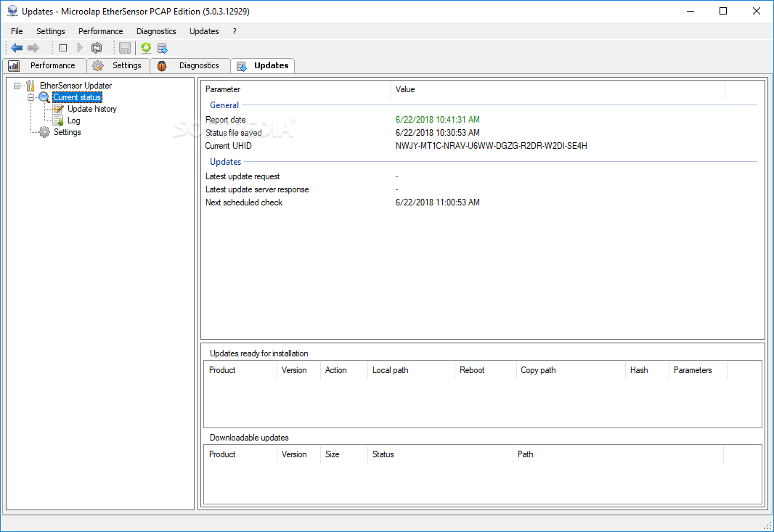Select Current status in the tree
The width and height of the screenshot is (774, 532).
pyautogui.click(x=77, y=97)
